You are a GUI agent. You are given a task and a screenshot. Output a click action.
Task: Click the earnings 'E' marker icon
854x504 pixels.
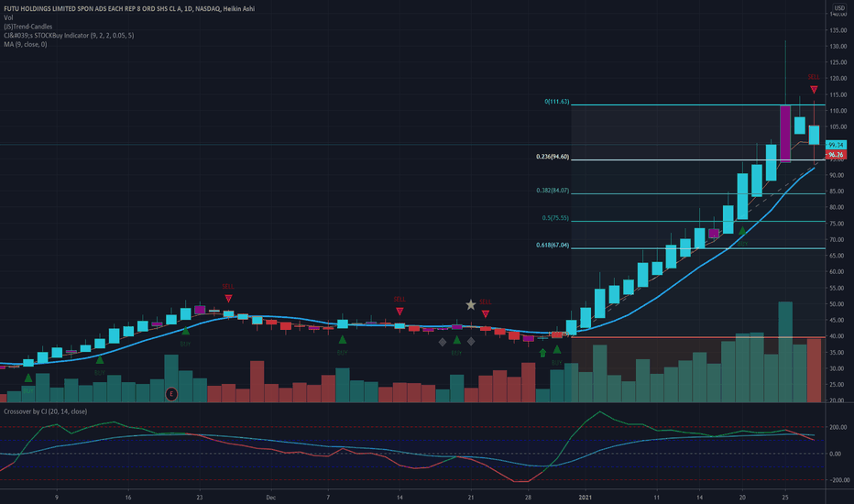171,393
